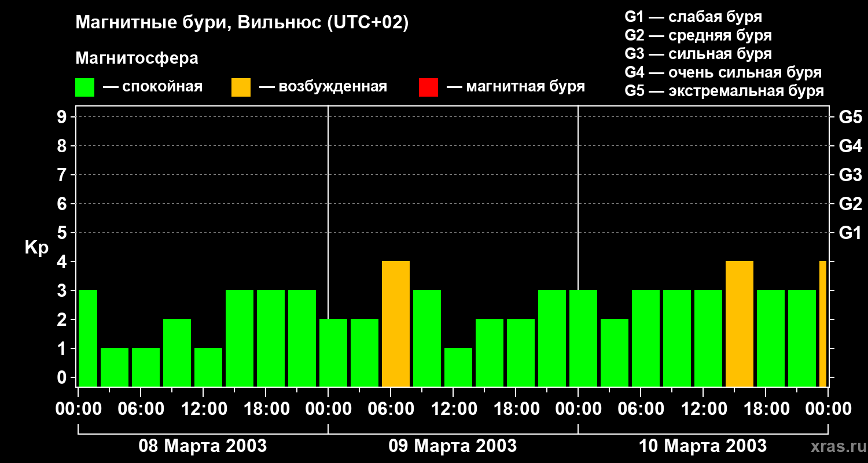Click the orange legend swatch for возбужденная
The image size is (868, 463).
click(241, 87)
